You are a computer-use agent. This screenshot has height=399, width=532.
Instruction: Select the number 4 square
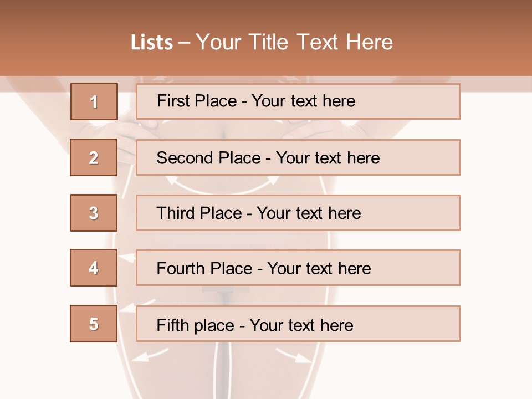click(x=94, y=268)
